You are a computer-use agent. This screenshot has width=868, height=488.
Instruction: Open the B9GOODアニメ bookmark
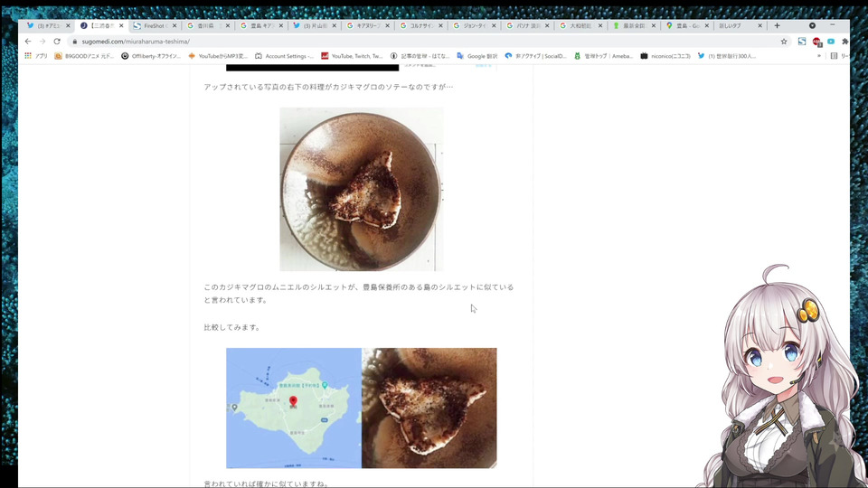click(x=84, y=56)
